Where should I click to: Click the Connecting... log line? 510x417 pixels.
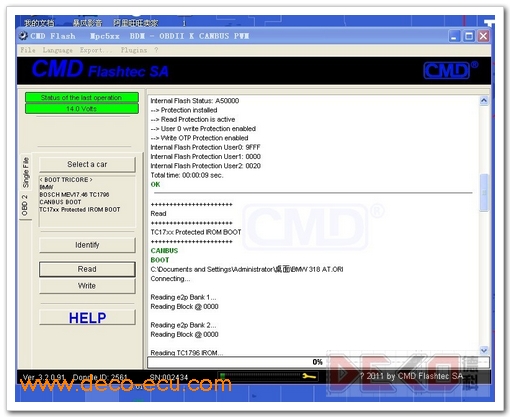click(x=170, y=279)
